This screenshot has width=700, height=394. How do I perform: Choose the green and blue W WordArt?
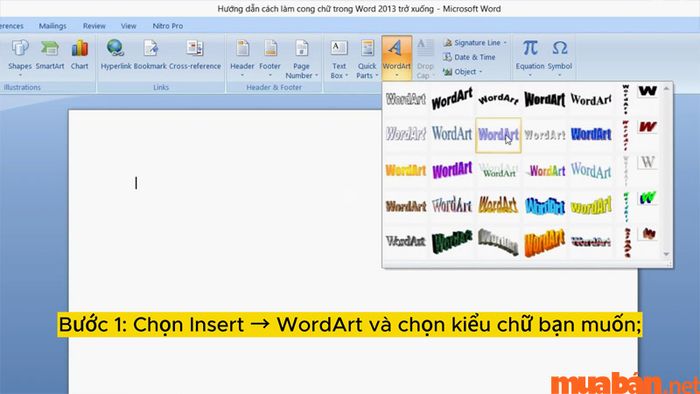tap(647, 198)
